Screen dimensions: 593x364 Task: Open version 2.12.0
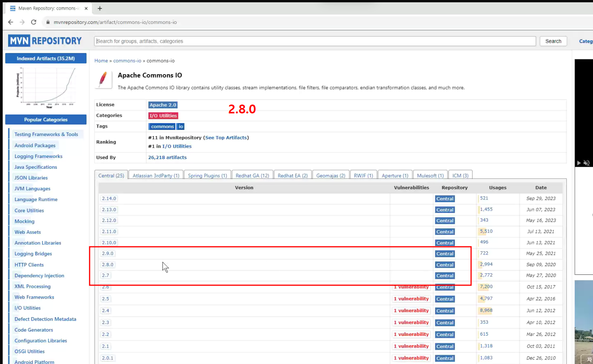pyautogui.click(x=109, y=221)
